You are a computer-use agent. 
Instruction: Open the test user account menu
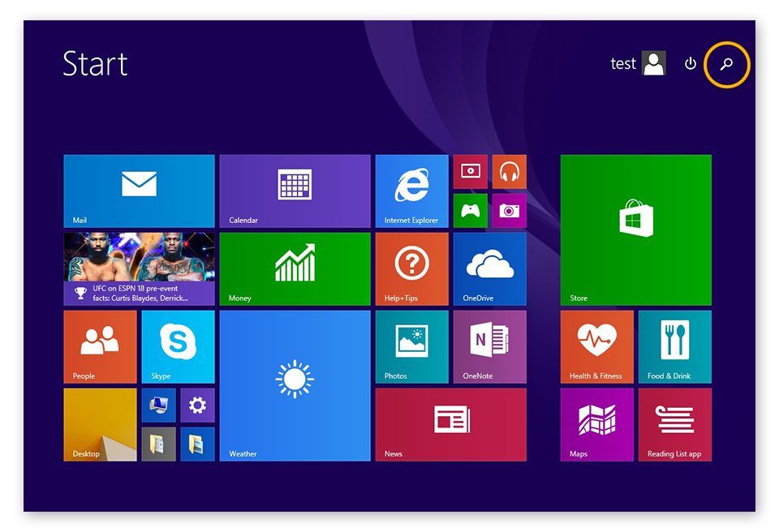638,64
